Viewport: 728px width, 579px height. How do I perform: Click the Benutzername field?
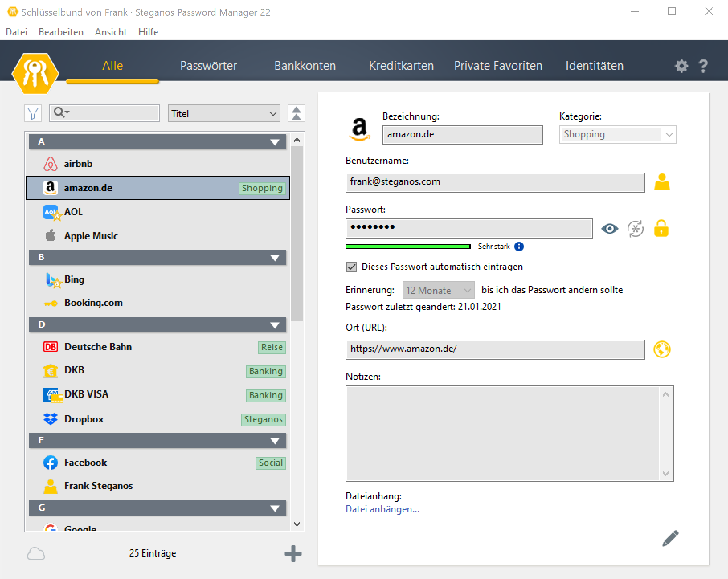tap(495, 182)
